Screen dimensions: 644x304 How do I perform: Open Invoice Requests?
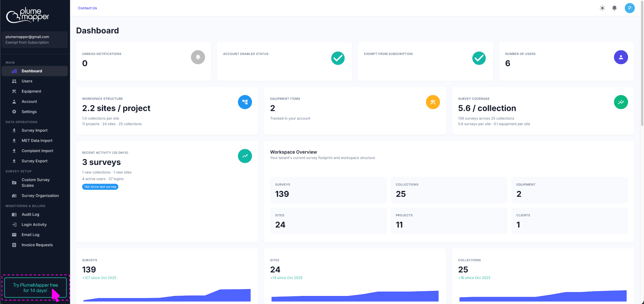tap(35, 245)
